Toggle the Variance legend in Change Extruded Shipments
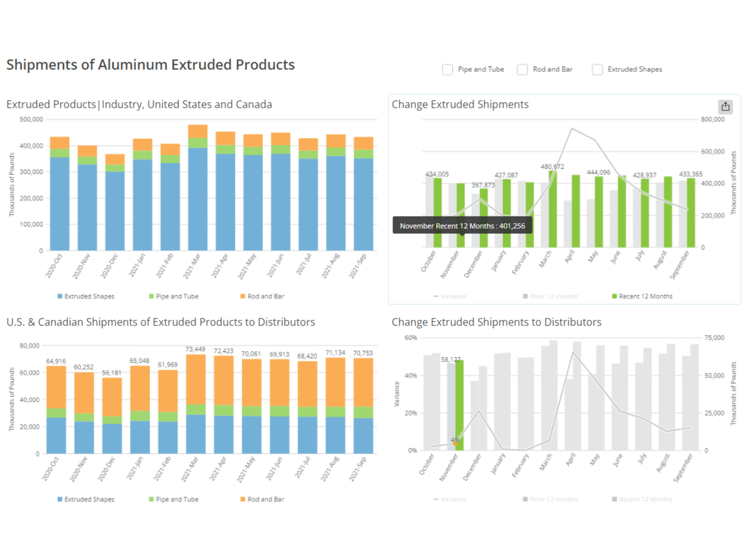The height and width of the screenshot is (560, 747). click(x=451, y=296)
